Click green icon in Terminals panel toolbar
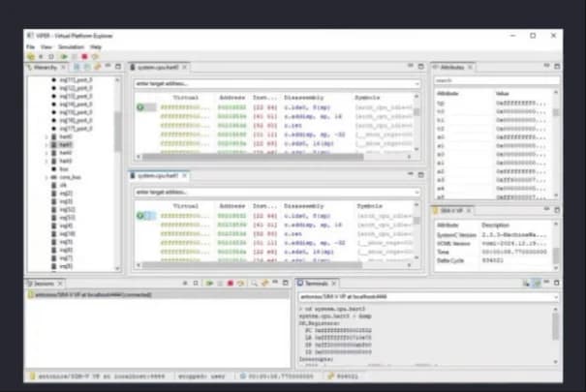The width and height of the screenshot is (586, 392). 537,284
